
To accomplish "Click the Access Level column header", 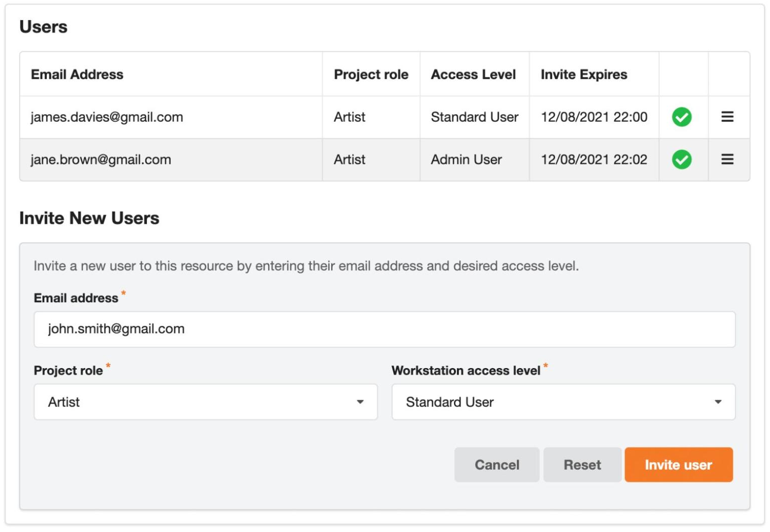I will (473, 74).
